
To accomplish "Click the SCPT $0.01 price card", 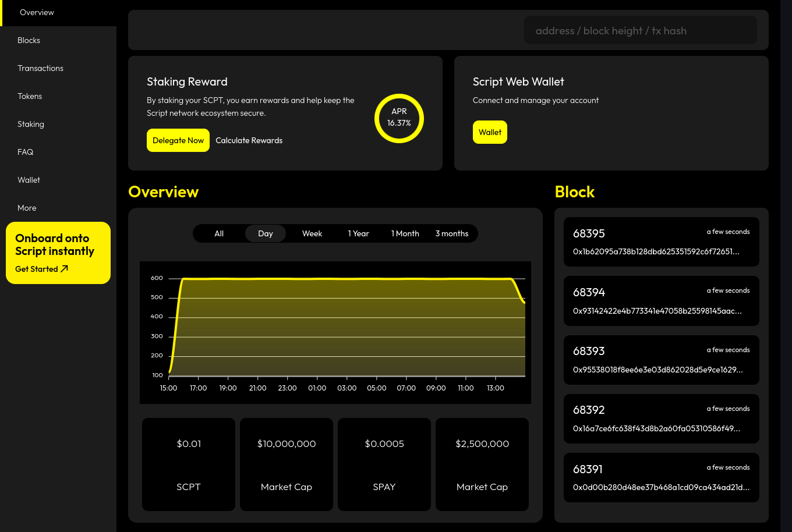I will [189, 464].
